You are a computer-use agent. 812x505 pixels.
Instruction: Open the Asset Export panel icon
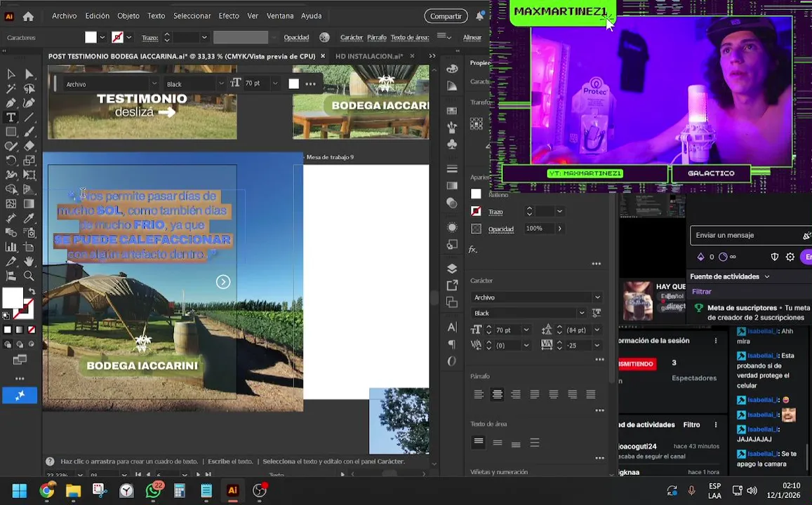coord(452,285)
